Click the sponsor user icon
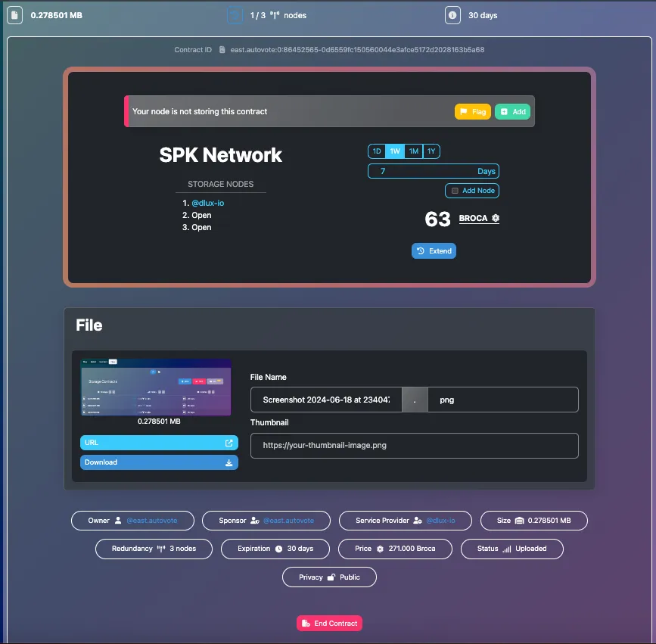 click(x=255, y=521)
